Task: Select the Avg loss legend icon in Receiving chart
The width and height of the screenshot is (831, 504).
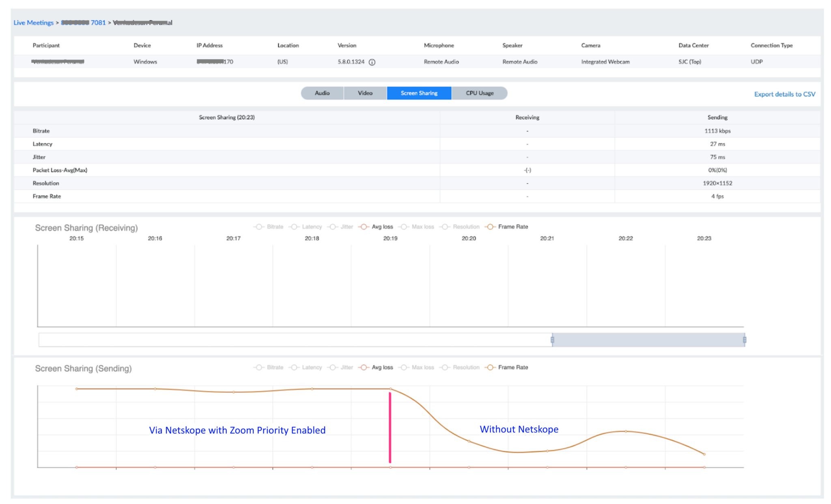Action: (364, 226)
